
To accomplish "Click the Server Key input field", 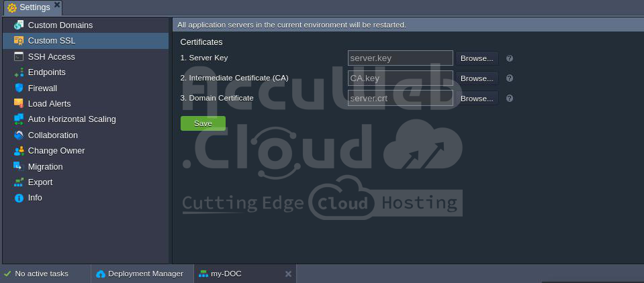I will pos(400,58).
